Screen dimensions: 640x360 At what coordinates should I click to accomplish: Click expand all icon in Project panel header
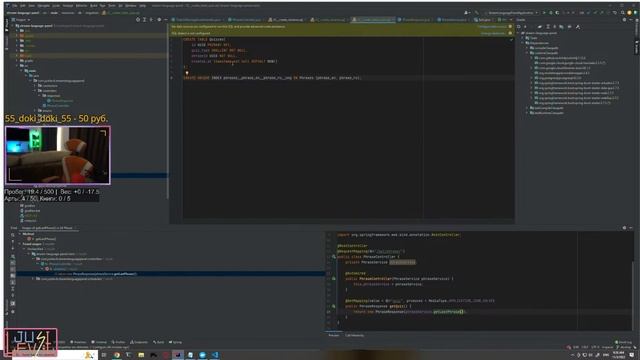point(144,20)
